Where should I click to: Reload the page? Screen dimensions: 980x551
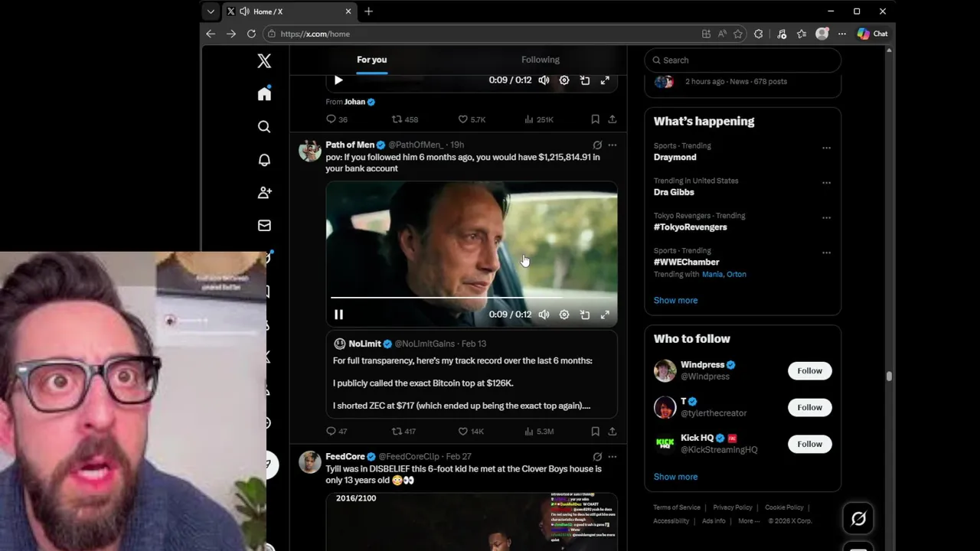click(x=251, y=34)
